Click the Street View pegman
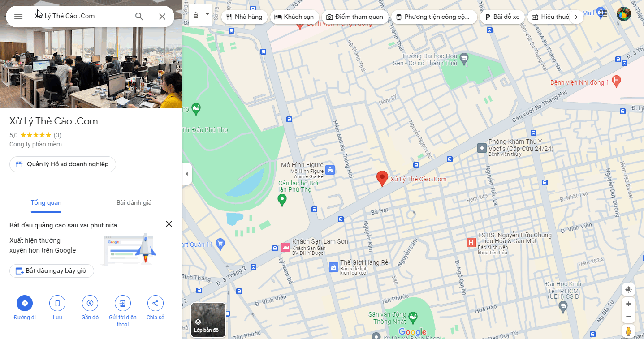 (x=628, y=331)
